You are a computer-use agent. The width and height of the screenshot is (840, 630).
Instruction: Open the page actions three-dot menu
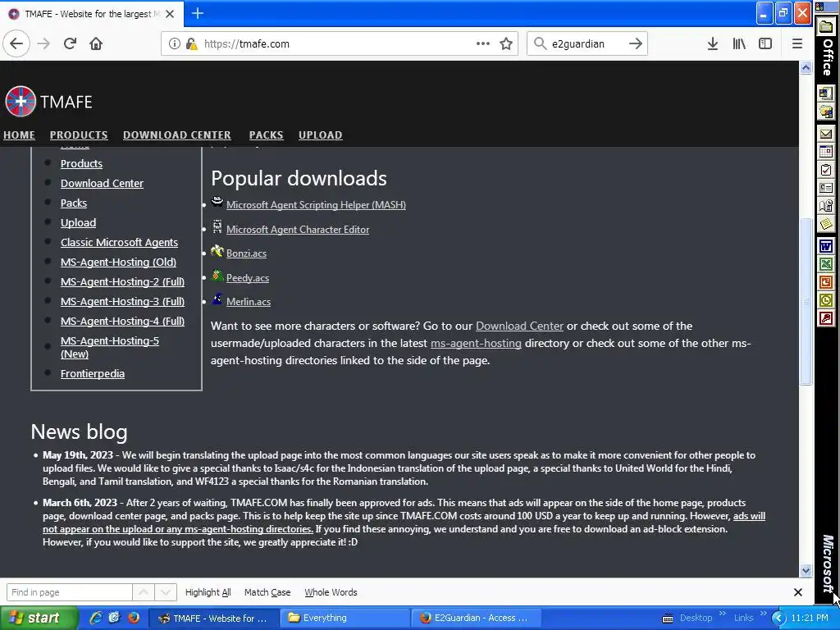coord(482,43)
